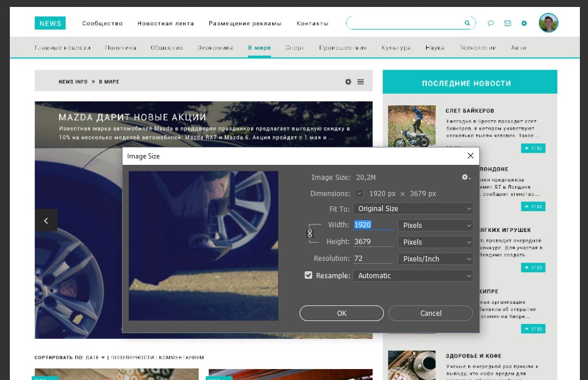Viewport: 588px width, 380px height.
Task: Open the Новостная лента menu item
Action: coord(166,23)
